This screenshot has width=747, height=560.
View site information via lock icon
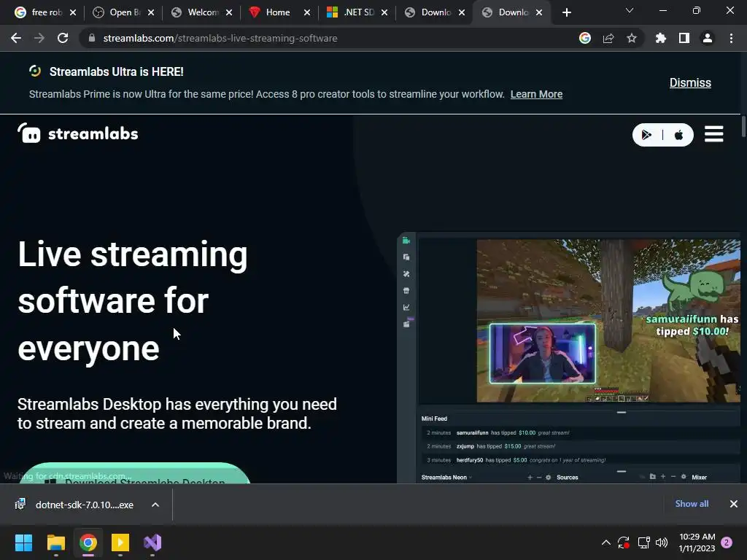pyautogui.click(x=92, y=38)
